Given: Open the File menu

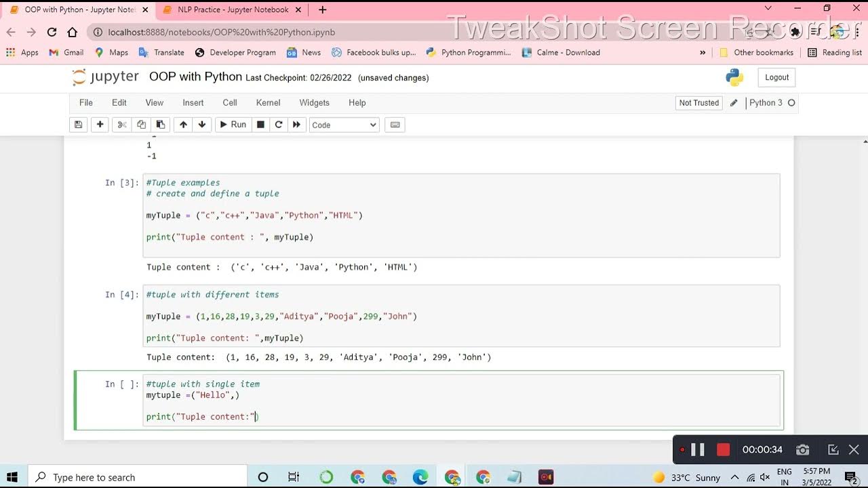Looking at the screenshot, I should click(x=86, y=103).
